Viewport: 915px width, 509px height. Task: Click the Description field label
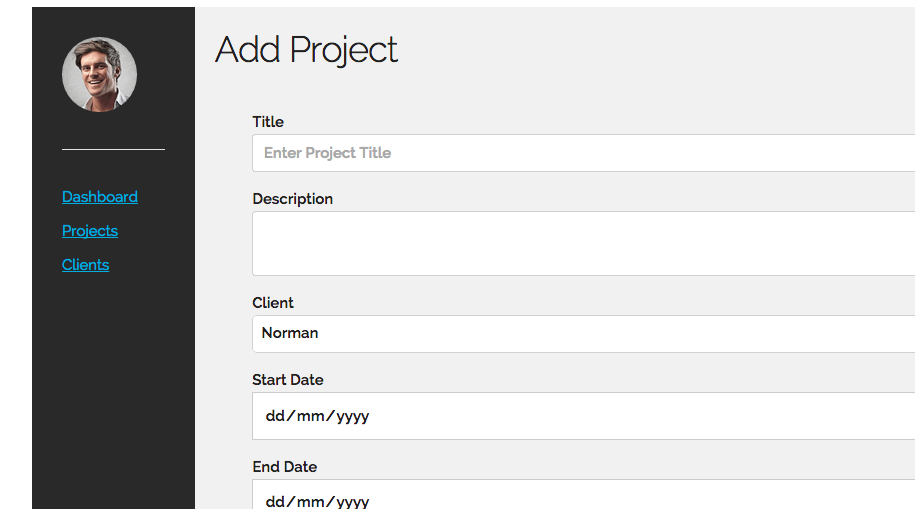tap(292, 199)
